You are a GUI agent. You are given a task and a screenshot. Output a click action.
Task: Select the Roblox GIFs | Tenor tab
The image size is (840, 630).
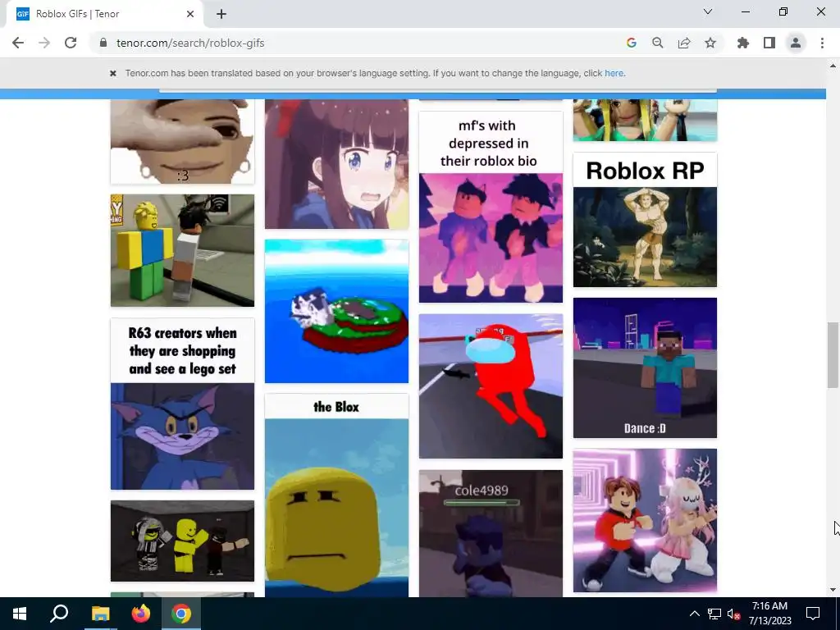[x=104, y=14]
